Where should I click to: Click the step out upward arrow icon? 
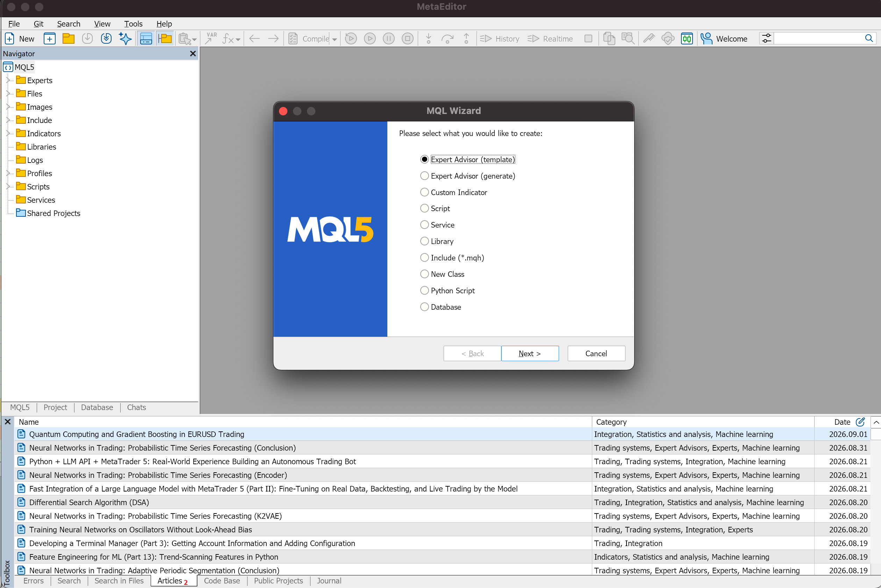click(x=466, y=38)
